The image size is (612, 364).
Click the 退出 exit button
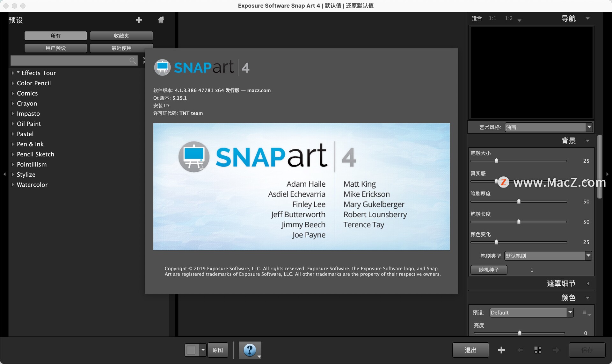point(470,350)
